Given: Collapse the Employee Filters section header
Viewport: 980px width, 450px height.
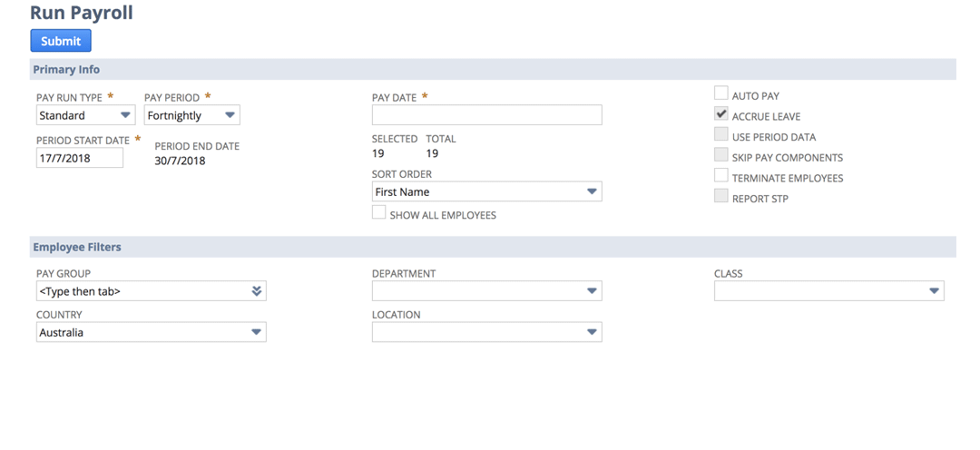Looking at the screenshot, I should point(77,247).
